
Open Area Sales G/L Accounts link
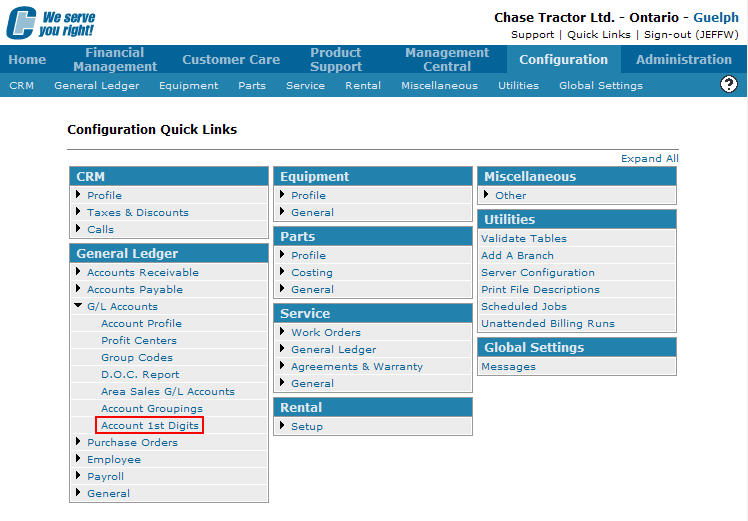pos(168,392)
